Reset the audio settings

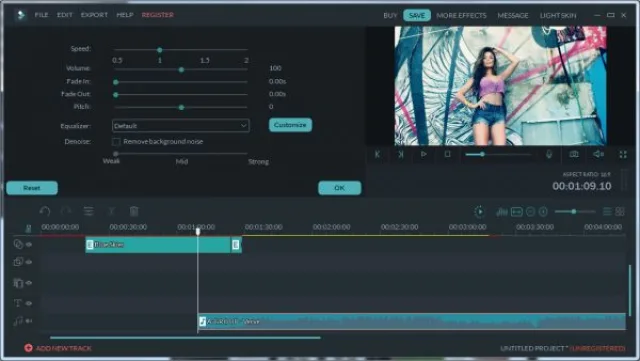coord(32,188)
